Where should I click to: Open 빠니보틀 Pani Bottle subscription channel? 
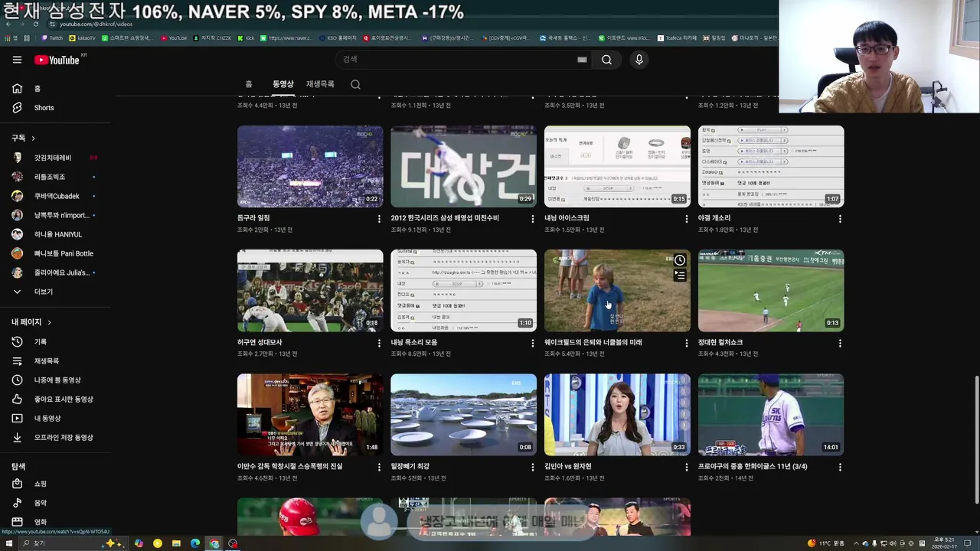click(55, 253)
